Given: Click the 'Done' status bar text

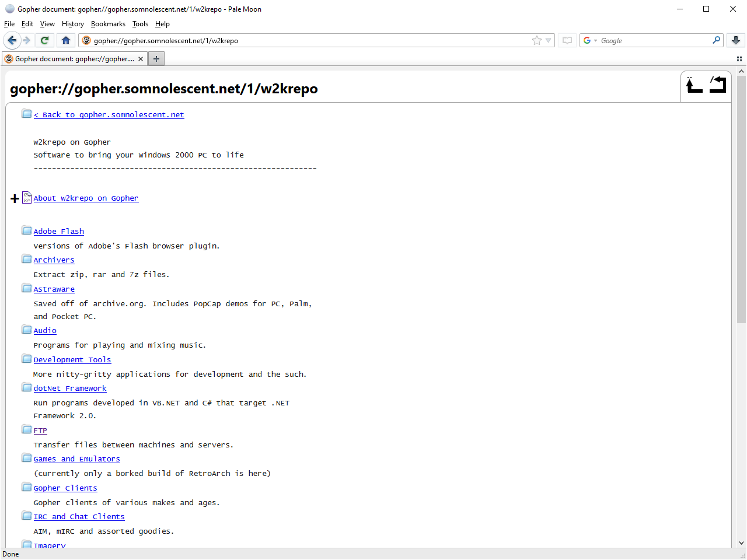Looking at the screenshot, I should click(11, 554).
